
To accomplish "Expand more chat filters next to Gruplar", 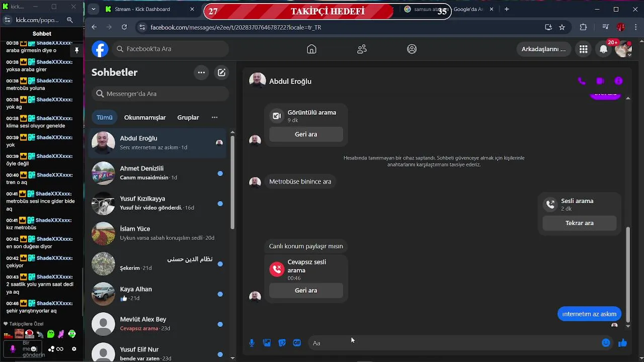I will tap(214, 117).
